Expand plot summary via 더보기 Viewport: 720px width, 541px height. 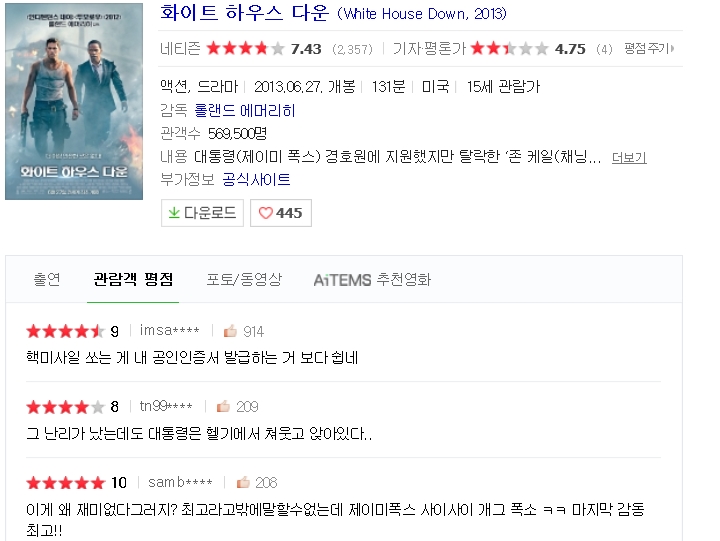click(x=629, y=158)
